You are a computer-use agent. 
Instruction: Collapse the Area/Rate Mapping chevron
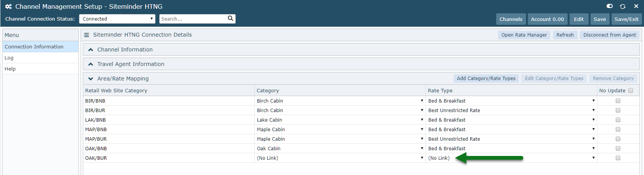(x=91, y=79)
